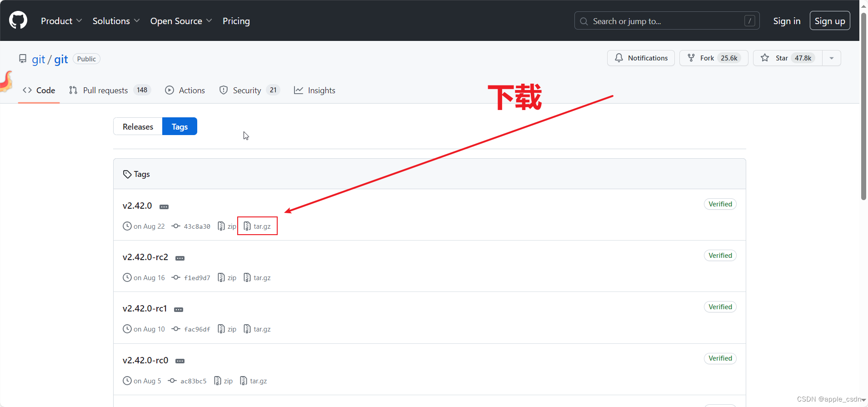
Task: Download the v2.42.0 zip archive
Action: [227, 226]
